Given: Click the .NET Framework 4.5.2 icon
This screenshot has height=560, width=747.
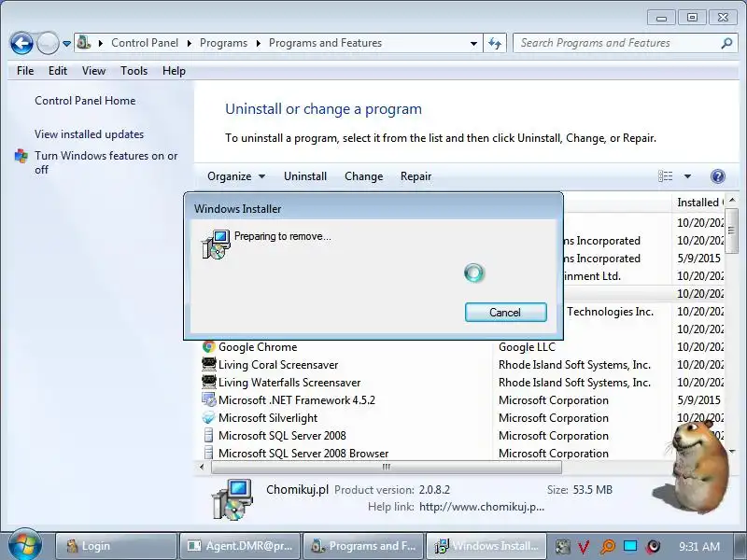Looking at the screenshot, I should coord(208,399).
